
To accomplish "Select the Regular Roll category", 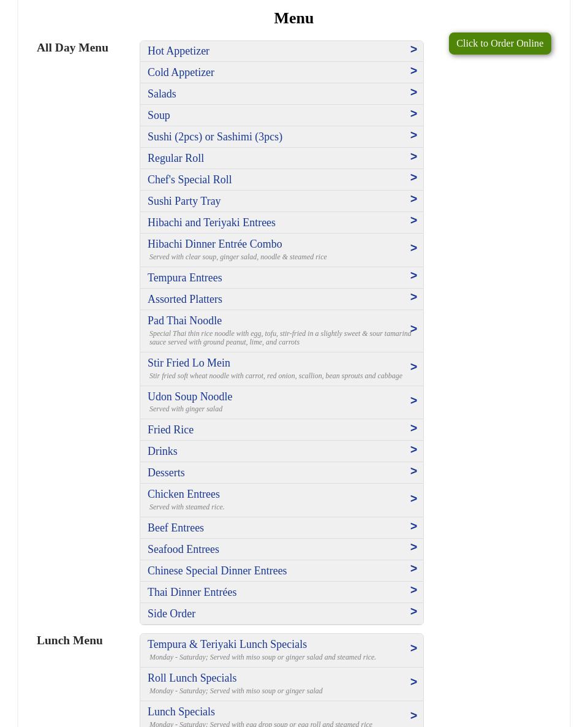I will click(x=176, y=158).
